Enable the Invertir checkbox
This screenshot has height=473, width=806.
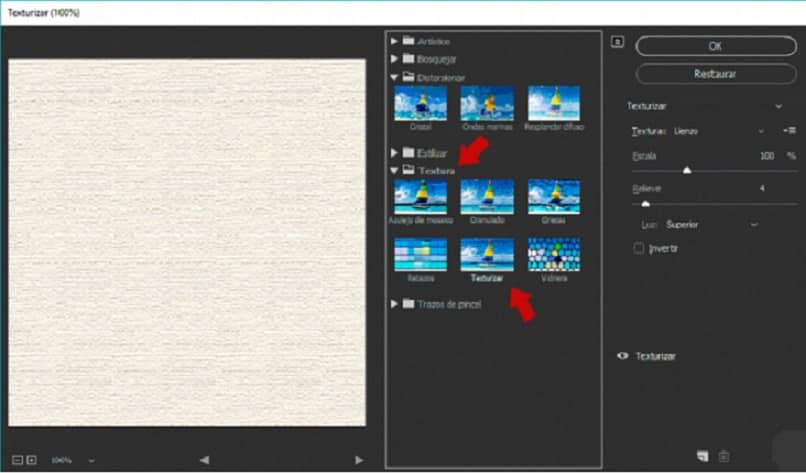[638, 248]
